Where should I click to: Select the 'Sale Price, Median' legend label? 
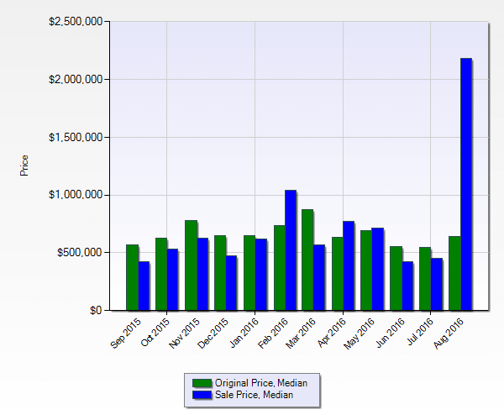[x=254, y=395]
